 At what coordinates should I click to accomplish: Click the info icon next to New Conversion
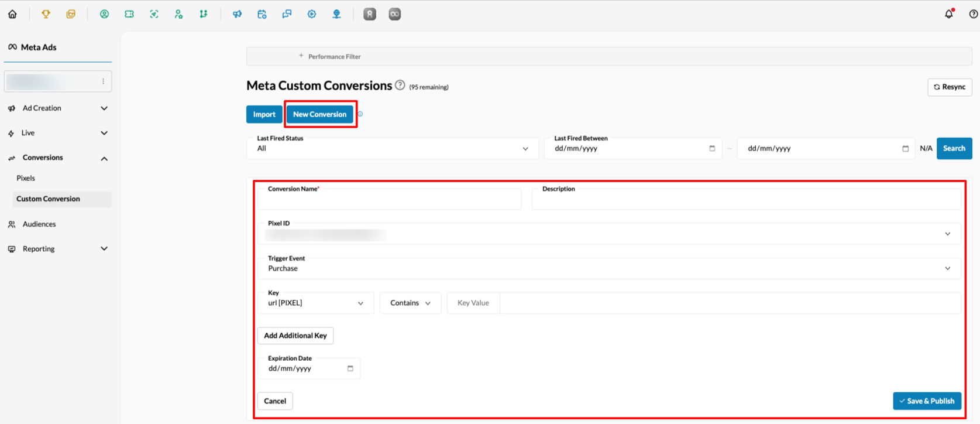tap(360, 114)
